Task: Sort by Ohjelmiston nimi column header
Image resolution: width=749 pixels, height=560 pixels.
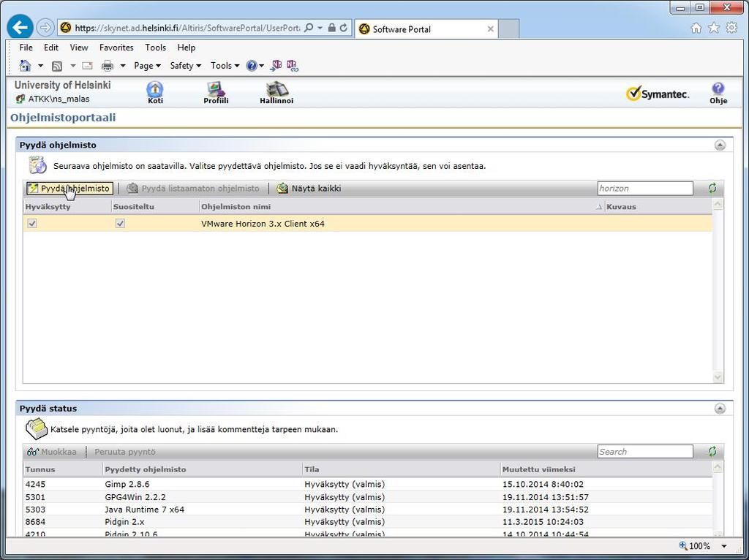Action: click(x=402, y=207)
